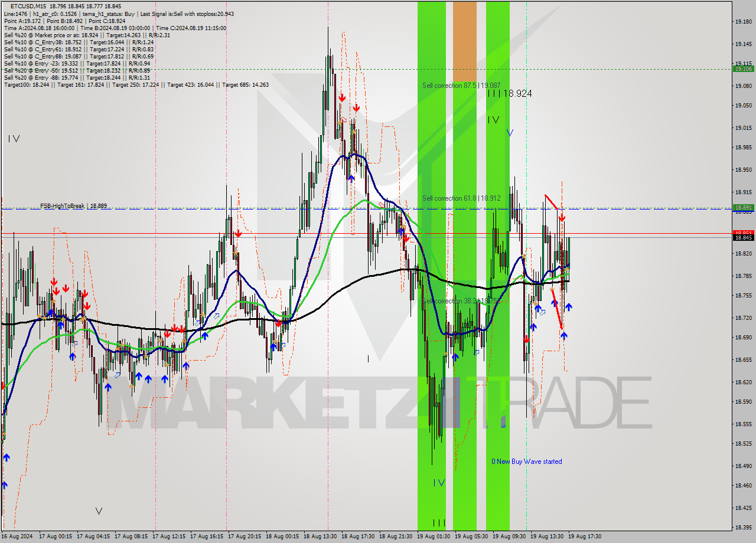Click the 'Sell %10 @ C_Entry88' line
The image size is (756, 543).
coord(79,56)
